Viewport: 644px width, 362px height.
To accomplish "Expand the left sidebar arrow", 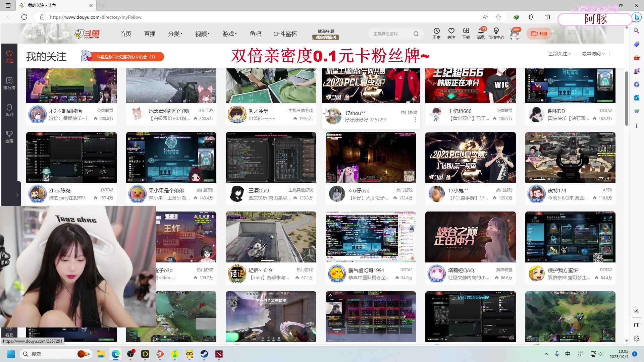I will point(17,195).
